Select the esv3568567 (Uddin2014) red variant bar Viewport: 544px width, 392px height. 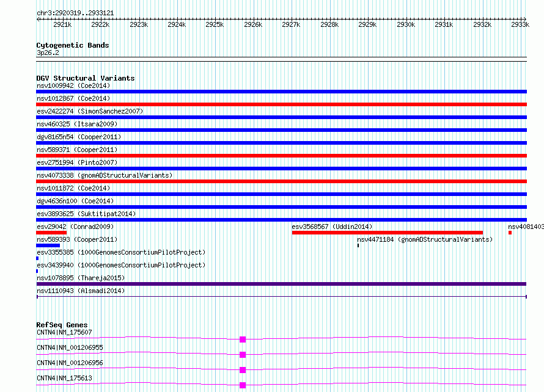[x=387, y=233]
